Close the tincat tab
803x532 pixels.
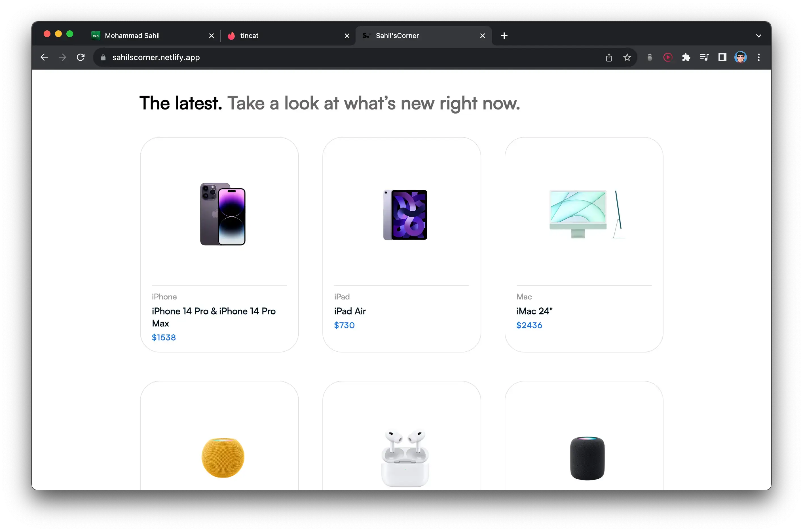347,36
